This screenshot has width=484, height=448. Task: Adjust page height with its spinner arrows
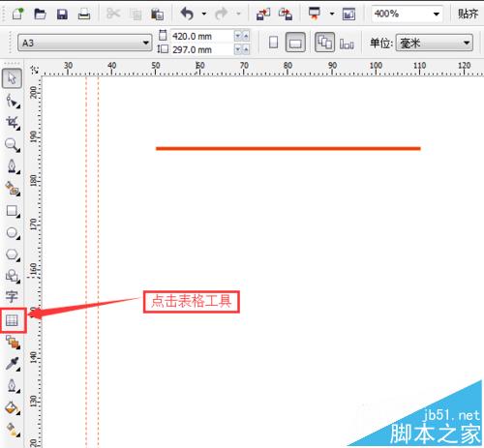tap(242, 49)
